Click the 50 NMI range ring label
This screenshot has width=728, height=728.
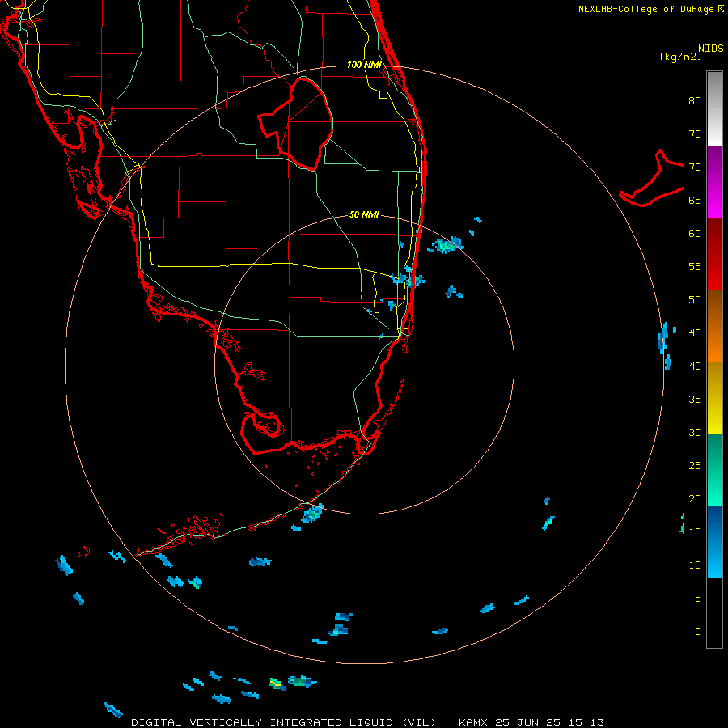point(364,214)
